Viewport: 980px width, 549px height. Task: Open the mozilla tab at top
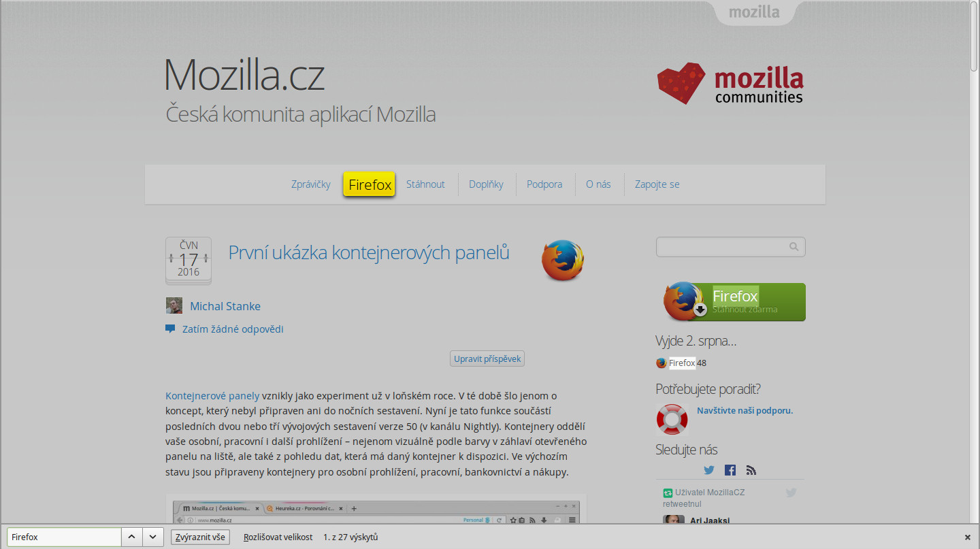tap(754, 12)
